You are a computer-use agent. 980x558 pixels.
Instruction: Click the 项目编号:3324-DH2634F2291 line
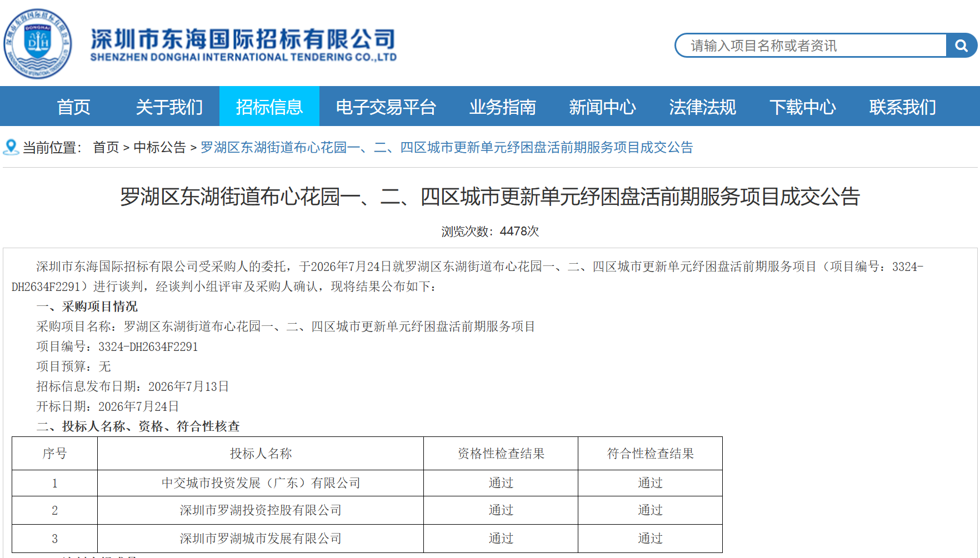coord(117,346)
